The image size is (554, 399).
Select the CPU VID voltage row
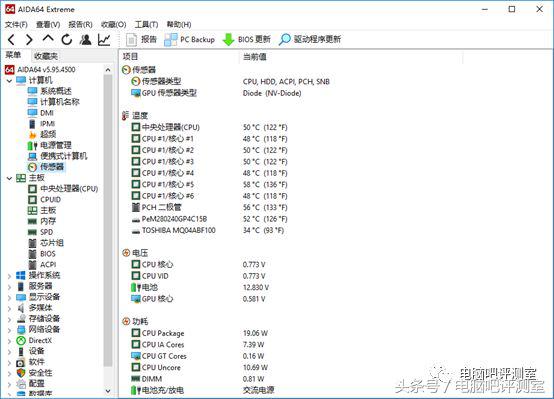pyautogui.click(x=198, y=276)
